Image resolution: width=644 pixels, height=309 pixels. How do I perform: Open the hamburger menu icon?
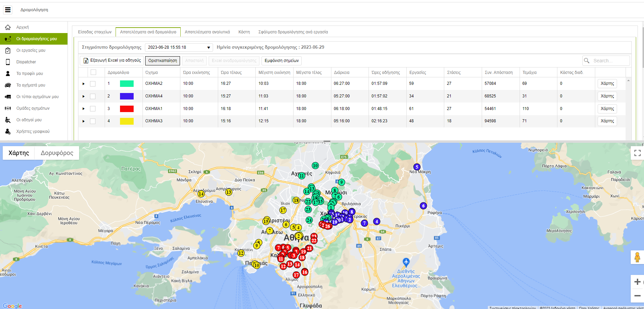(x=8, y=10)
